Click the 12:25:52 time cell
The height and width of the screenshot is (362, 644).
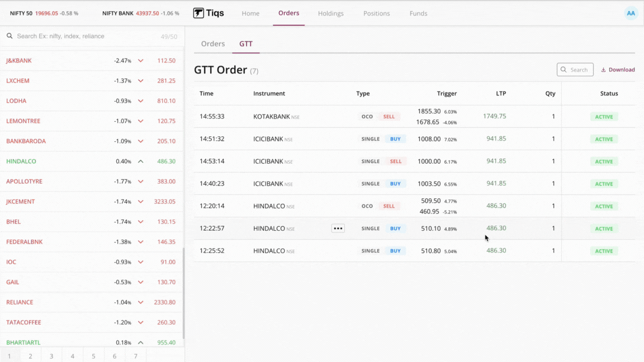pyautogui.click(x=212, y=251)
